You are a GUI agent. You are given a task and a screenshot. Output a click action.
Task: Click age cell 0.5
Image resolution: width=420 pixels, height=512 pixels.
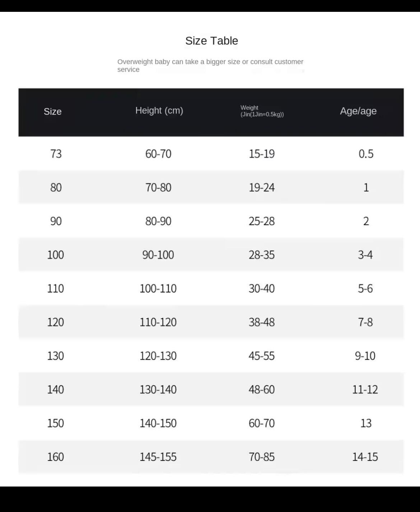tap(366, 154)
